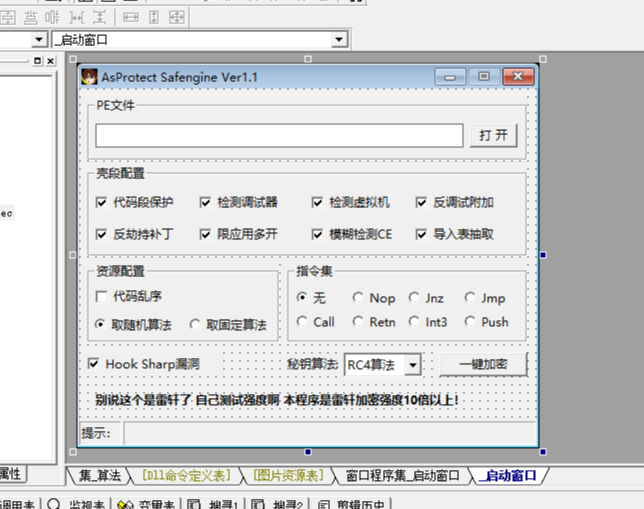Screen dimensions: 644x509
Task: Select the Retn radio button
Action: [x=358, y=321]
